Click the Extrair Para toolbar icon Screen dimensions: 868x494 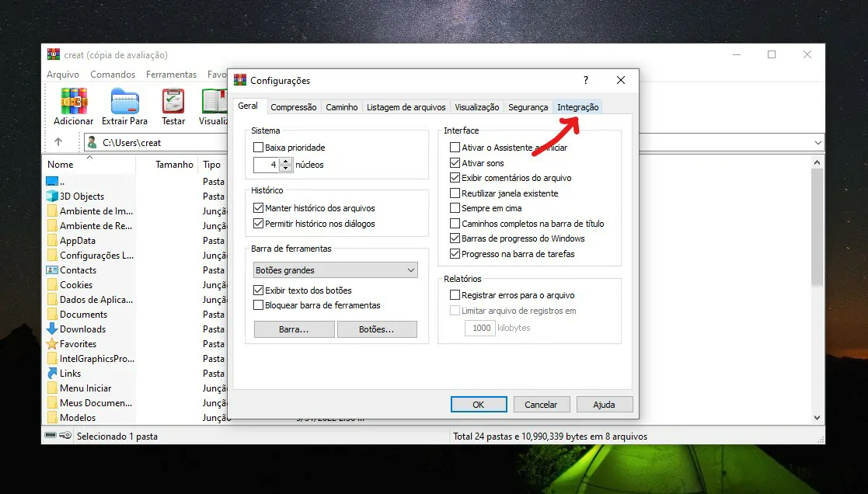pos(124,101)
